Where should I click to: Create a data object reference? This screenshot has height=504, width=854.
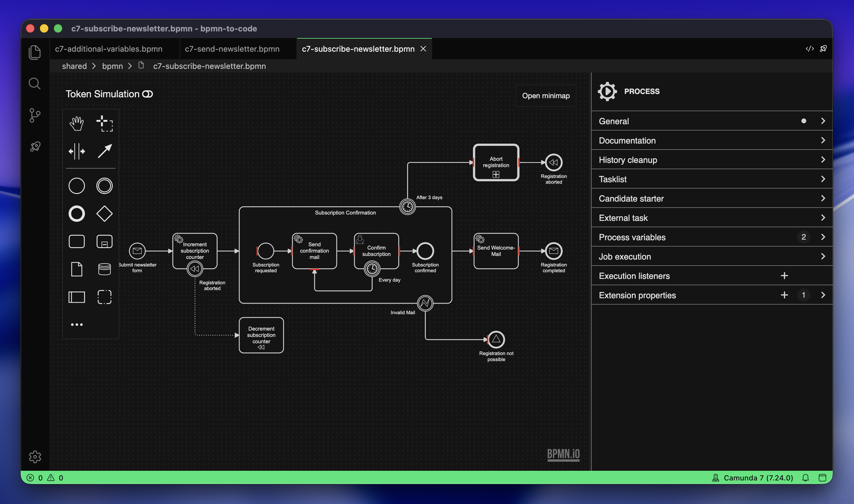click(x=76, y=269)
